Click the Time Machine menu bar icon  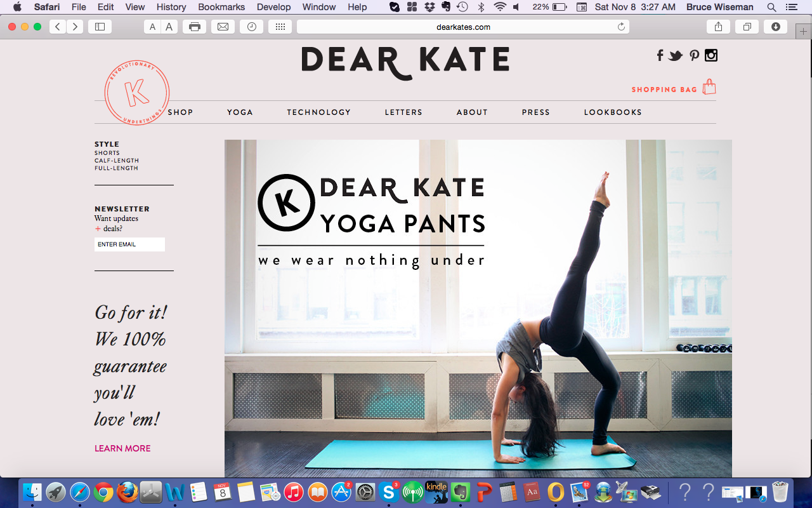(x=462, y=7)
